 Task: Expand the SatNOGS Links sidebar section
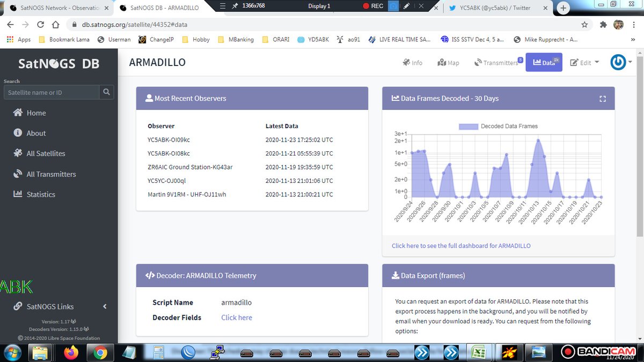(x=59, y=306)
